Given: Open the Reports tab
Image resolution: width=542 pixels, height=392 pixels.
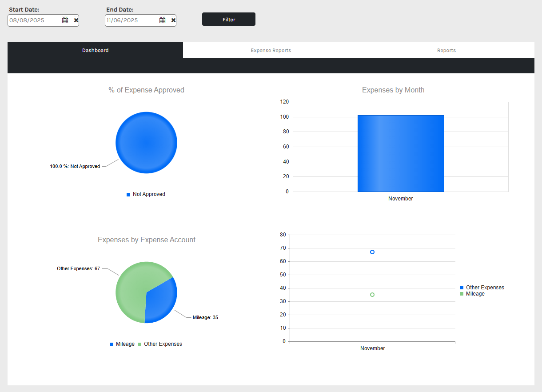Looking at the screenshot, I should click(x=446, y=50).
